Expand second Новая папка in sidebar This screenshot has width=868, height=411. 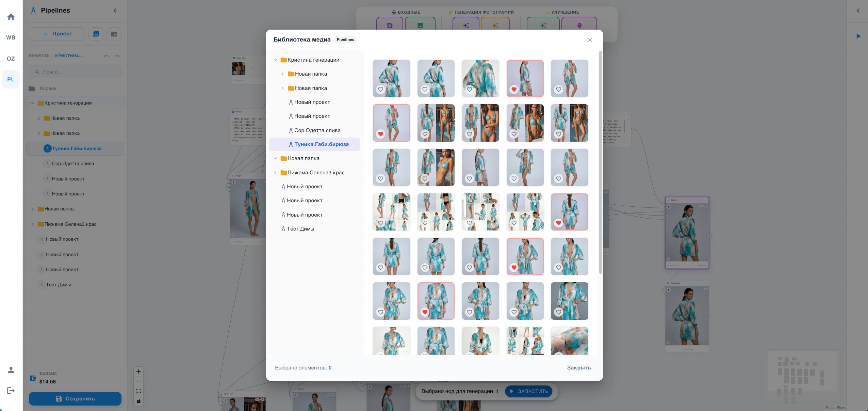[39, 133]
